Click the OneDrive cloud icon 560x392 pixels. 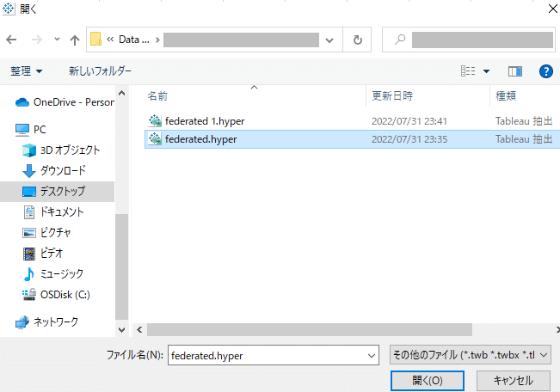click(x=22, y=102)
